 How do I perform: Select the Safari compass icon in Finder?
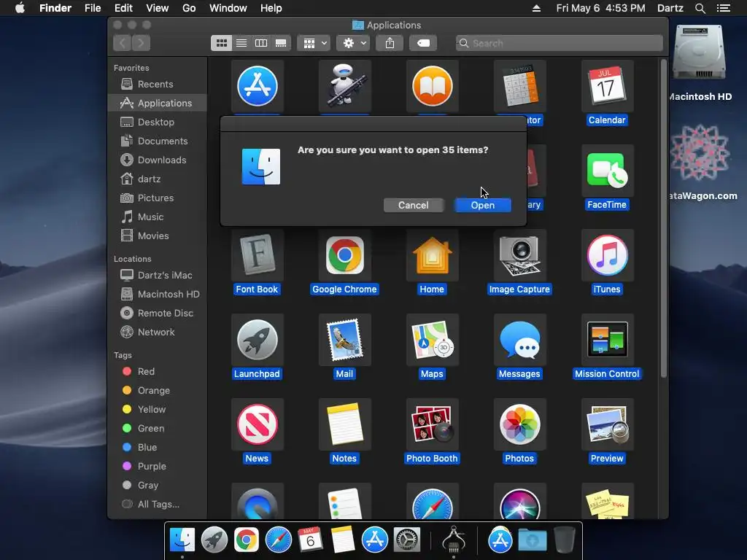(x=432, y=502)
